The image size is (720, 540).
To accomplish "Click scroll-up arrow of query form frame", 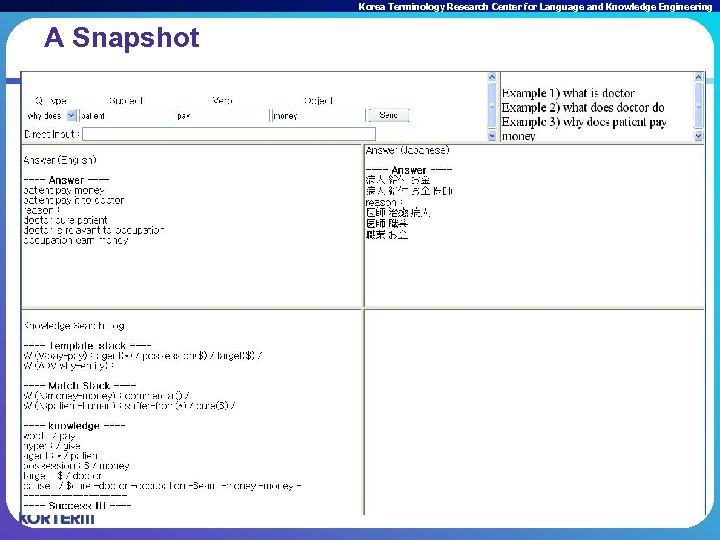I will [x=492, y=77].
